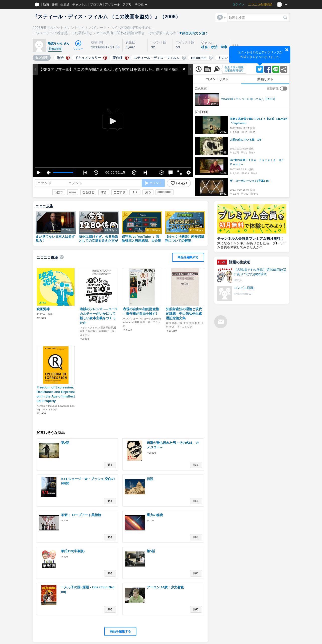322x644 pixels.
Task: Click the video seek bar
Action: [x=113, y=167]
